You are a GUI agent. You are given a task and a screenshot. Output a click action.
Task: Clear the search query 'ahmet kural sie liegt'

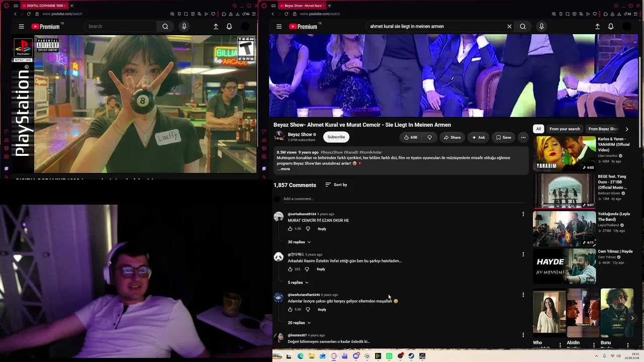pyautogui.click(x=509, y=27)
